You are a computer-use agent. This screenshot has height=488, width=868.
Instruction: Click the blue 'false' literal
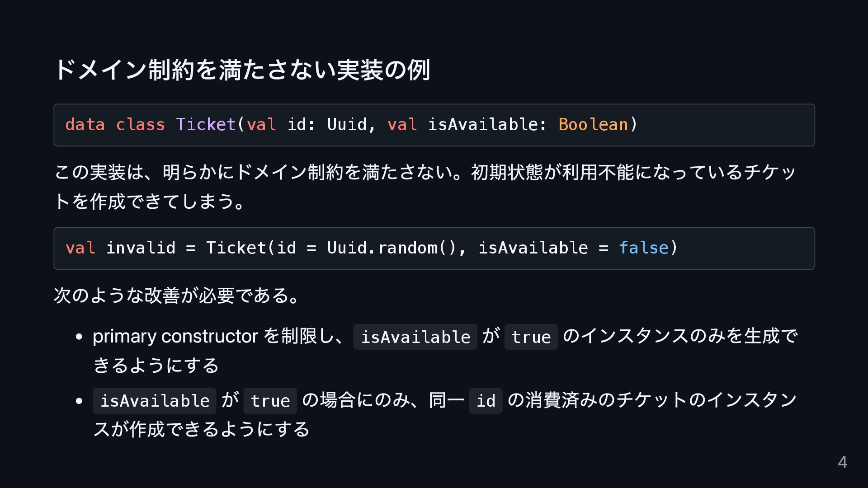[643, 248]
